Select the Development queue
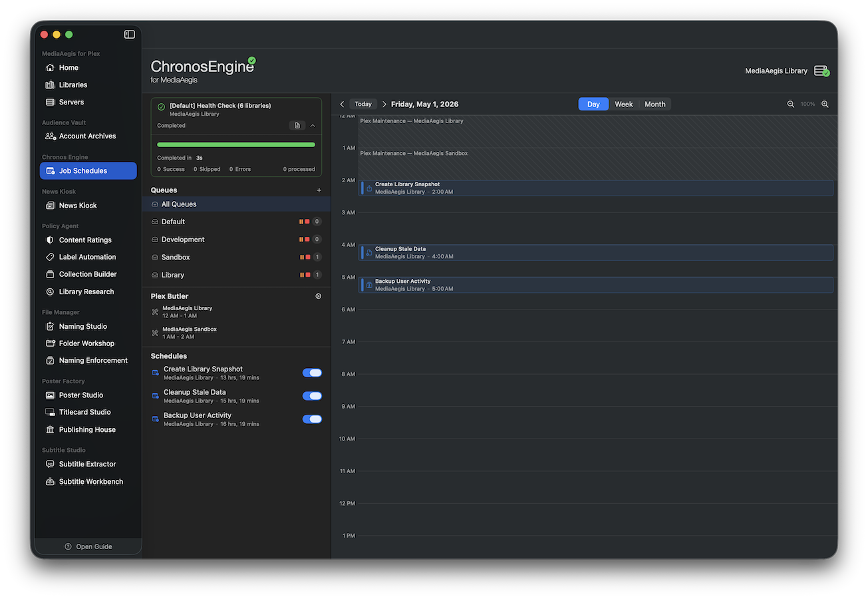 [236, 240]
